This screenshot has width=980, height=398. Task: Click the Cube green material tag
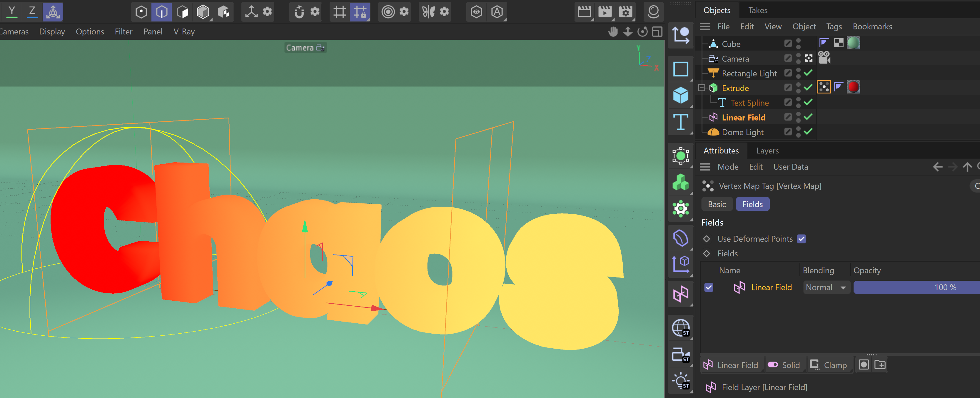pyautogui.click(x=853, y=43)
